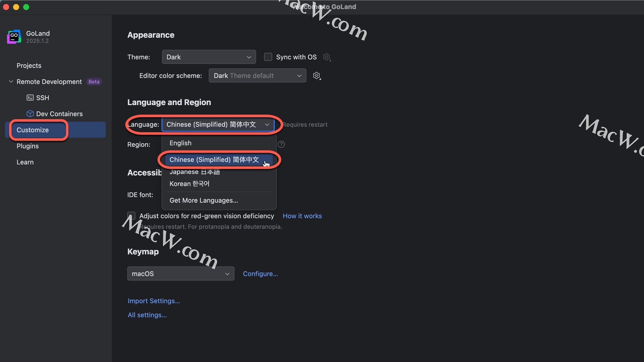Collapse the Remote Development tree chevron
Screen dimensions: 644x362
click(11, 81)
